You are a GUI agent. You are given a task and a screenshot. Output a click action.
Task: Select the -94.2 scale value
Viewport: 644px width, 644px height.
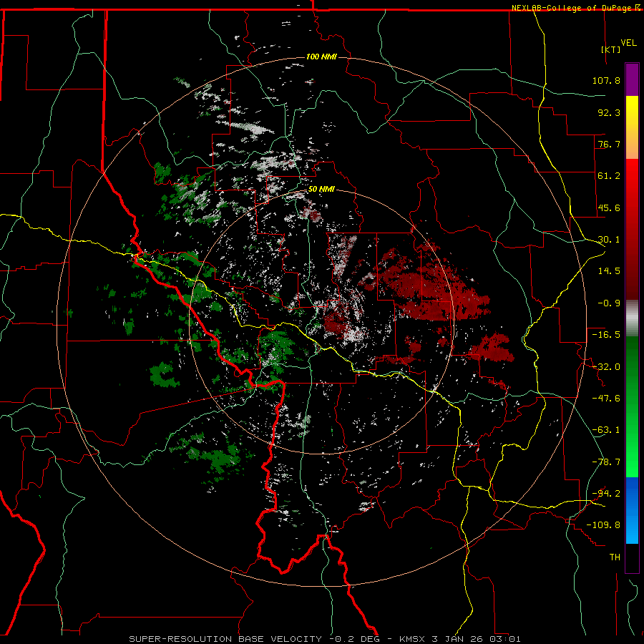[x=606, y=493]
